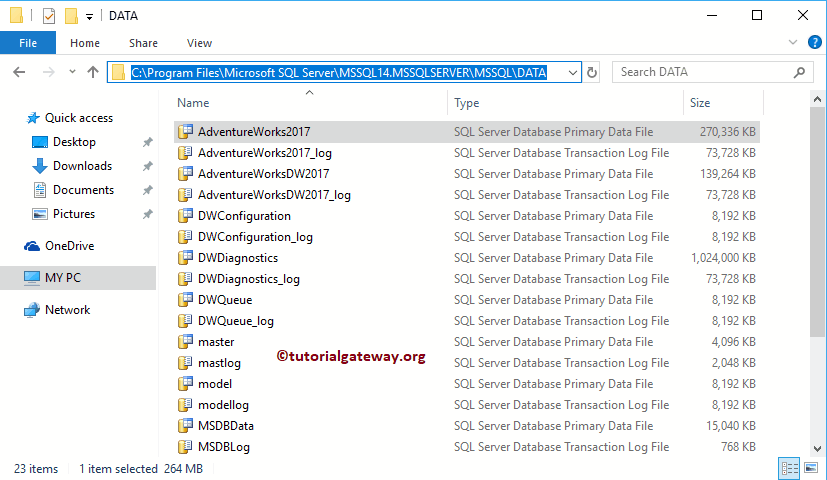Click the mastlog file icon
The image size is (827, 480).
(x=185, y=363)
